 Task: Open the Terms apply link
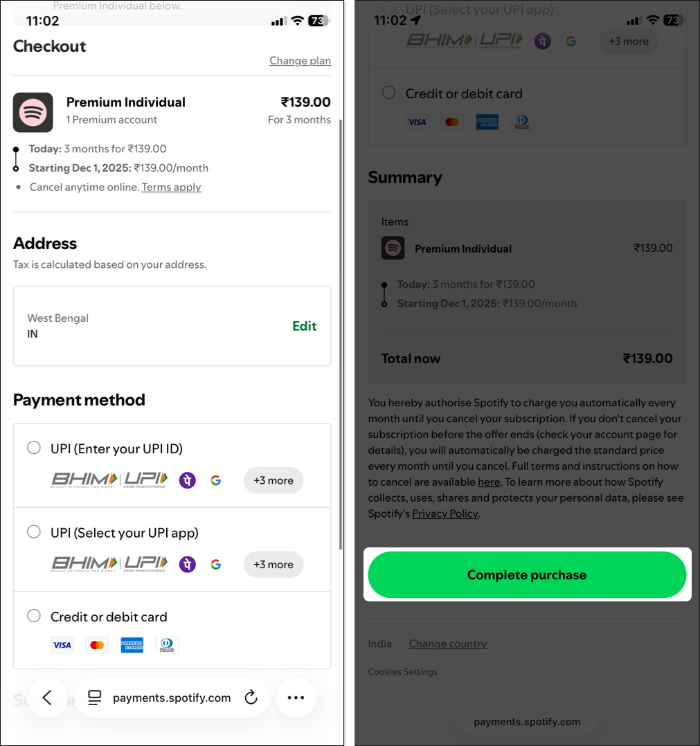(171, 187)
